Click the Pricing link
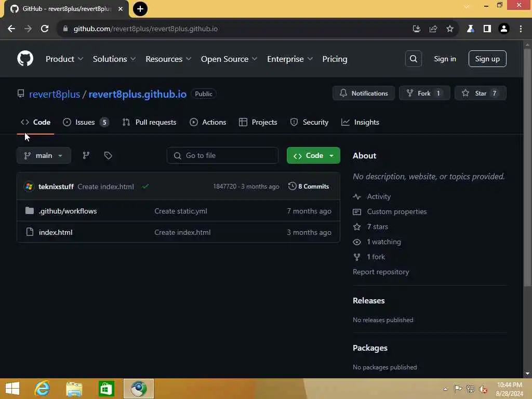This screenshot has width=532, height=399. pos(335,59)
